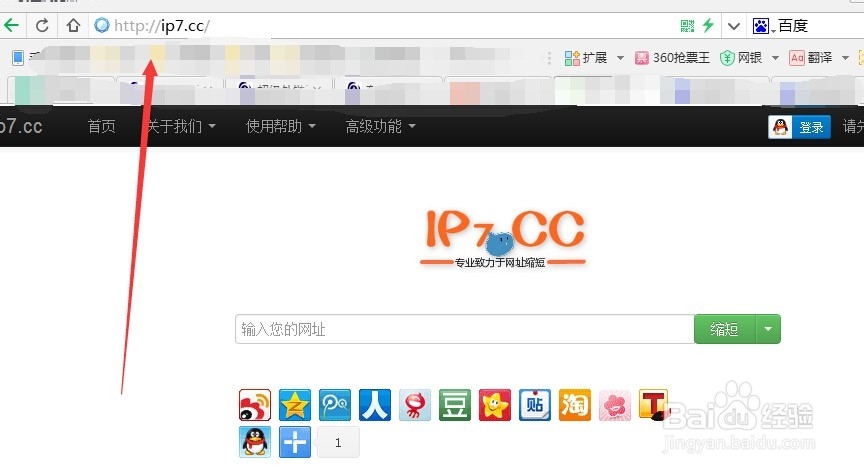The height and width of the screenshot is (473, 864).
Task: Share to QQ penguin icon
Action: [255, 442]
